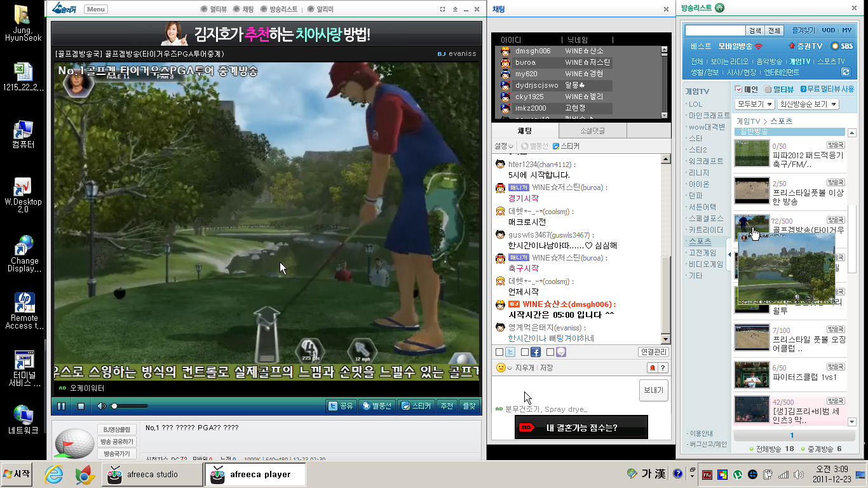Image resolution: width=868 pixels, height=488 pixels.
Task: Switch to the 소셜댓글 tab
Action: click(593, 131)
